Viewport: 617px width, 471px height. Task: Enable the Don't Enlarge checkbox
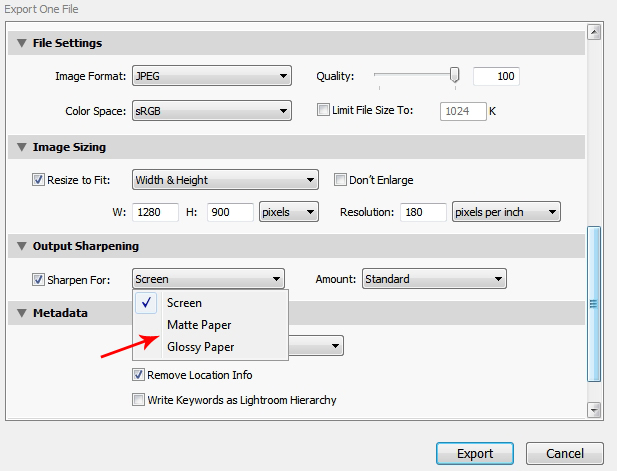[x=340, y=181]
